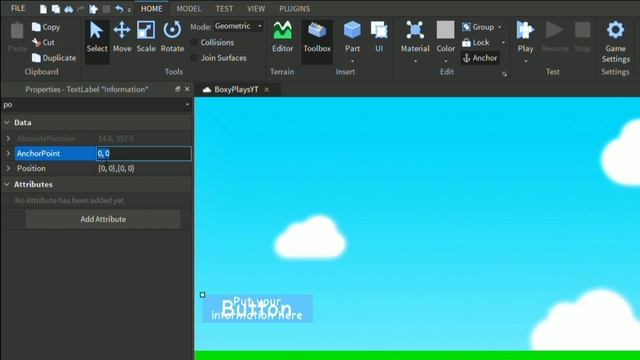This screenshot has width=640, height=360.
Task: Open the Group dropdown arrow
Action: 500,27
